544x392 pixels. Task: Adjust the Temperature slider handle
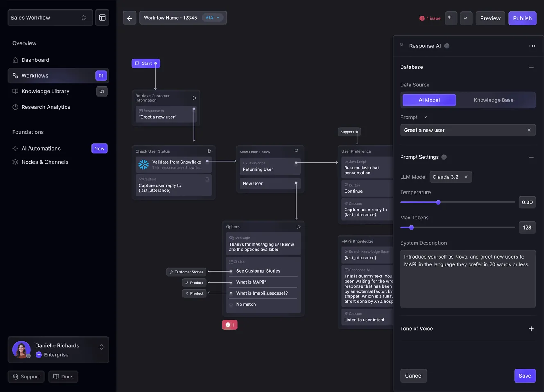438,202
